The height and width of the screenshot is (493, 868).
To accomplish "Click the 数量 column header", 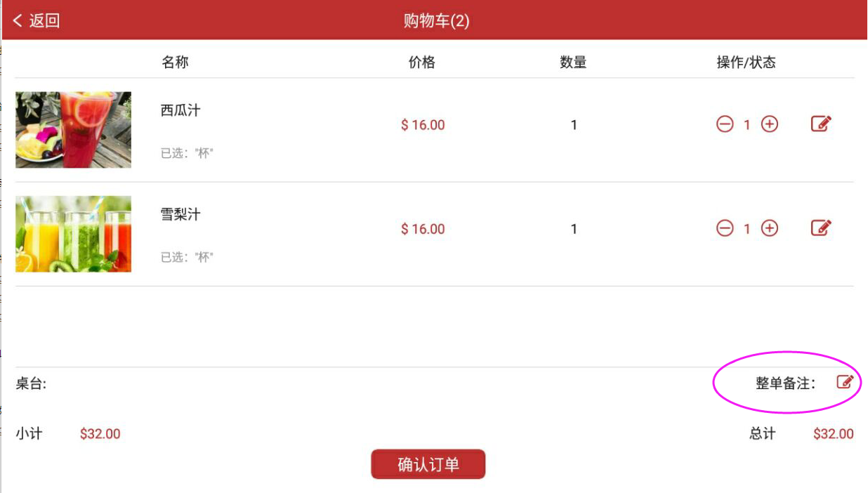I will point(573,63).
